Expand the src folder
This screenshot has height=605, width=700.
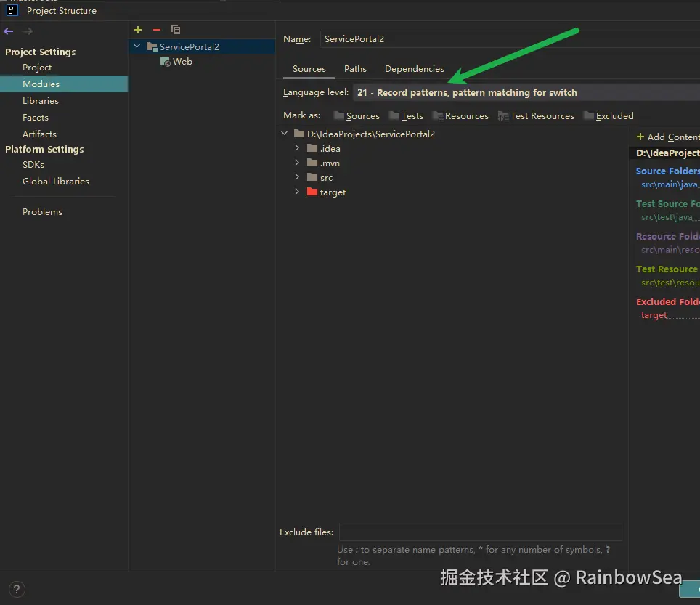tap(297, 177)
